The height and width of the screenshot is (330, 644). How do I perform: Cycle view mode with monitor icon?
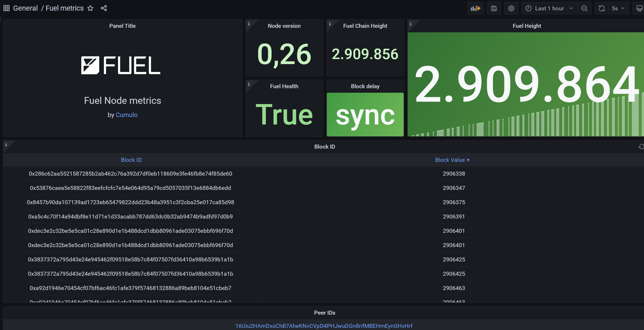[x=639, y=8]
